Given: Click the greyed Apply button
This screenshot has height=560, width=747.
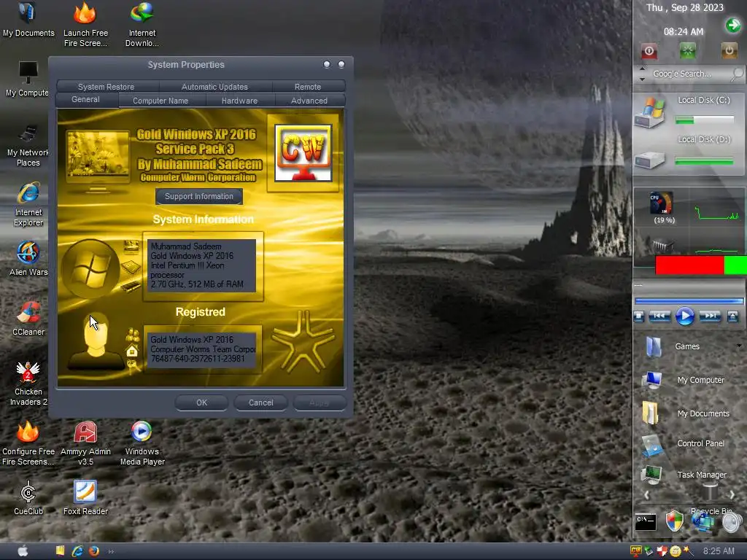Looking at the screenshot, I should [x=320, y=402].
